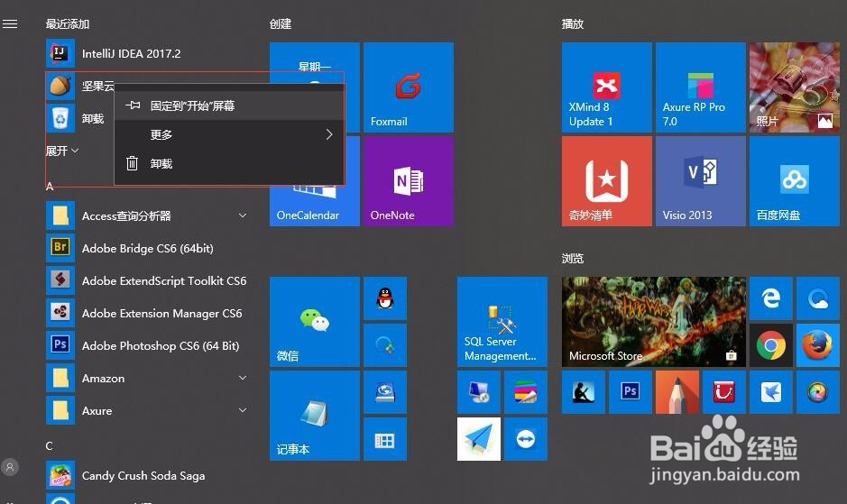Open the 记事本 notepad tile

click(315, 416)
